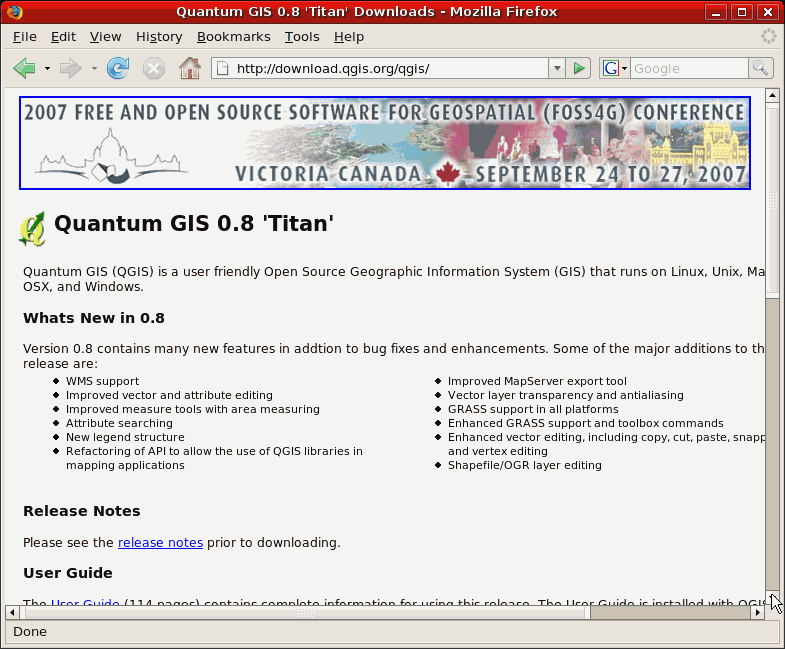Click the Forward navigation arrow
Viewport: 785px width, 649px height.
click(x=70, y=68)
